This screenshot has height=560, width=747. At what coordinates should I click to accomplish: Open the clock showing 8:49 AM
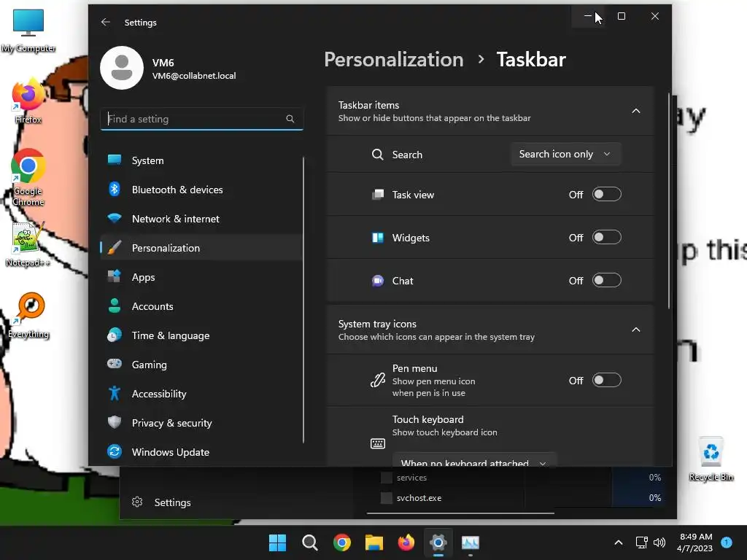[695, 542]
